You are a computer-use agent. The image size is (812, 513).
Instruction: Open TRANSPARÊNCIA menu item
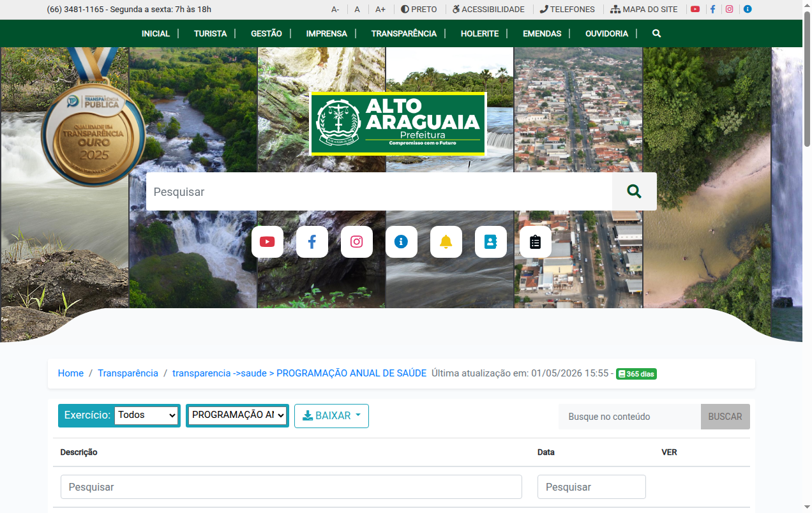pos(404,33)
